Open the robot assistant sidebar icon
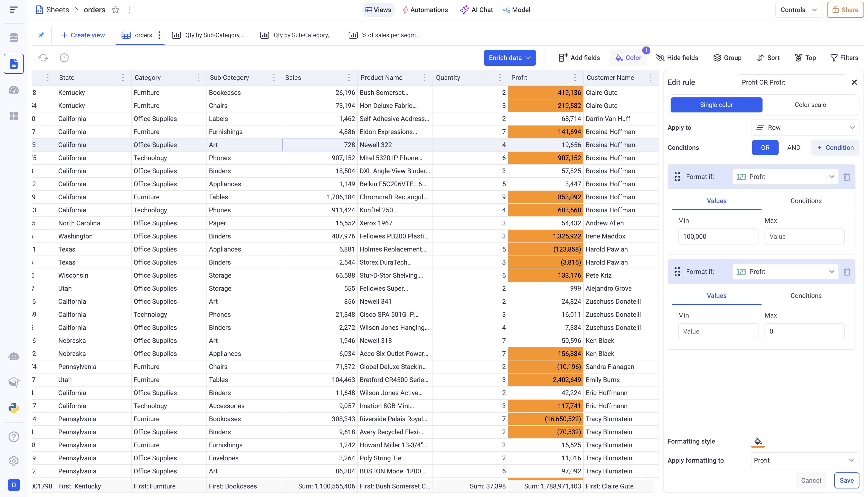868x497 pixels. click(x=14, y=356)
